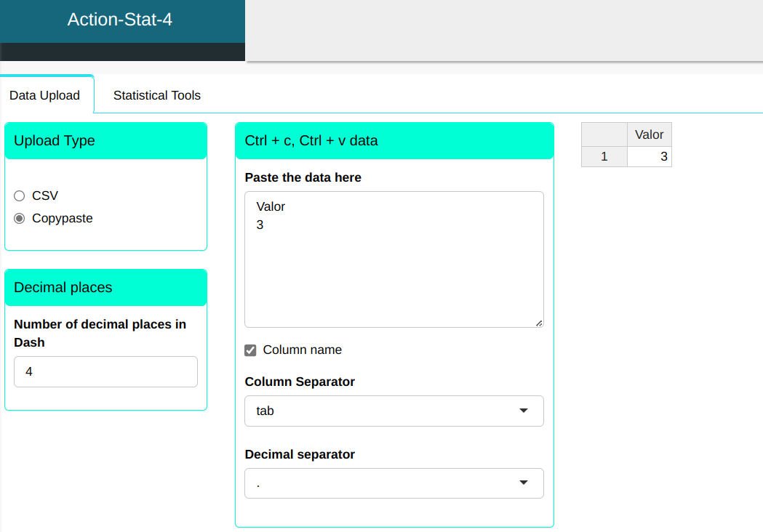Click the Upload Type panel header
The image size is (763, 532).
point(105,140)
